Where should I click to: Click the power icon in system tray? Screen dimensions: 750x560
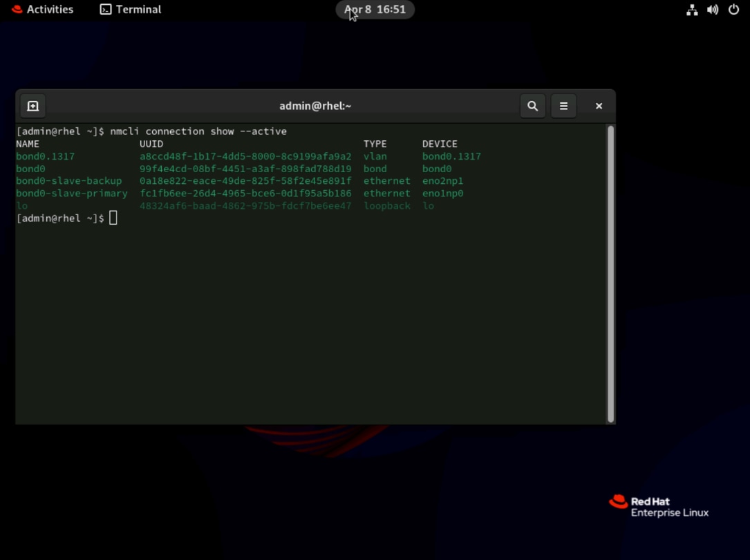[733, 10]
